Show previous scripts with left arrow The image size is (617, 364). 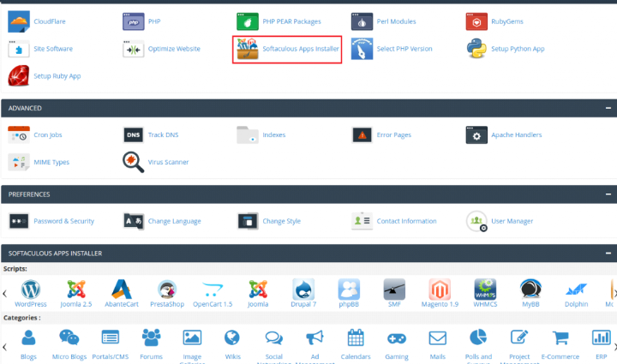tap(5, 293)
